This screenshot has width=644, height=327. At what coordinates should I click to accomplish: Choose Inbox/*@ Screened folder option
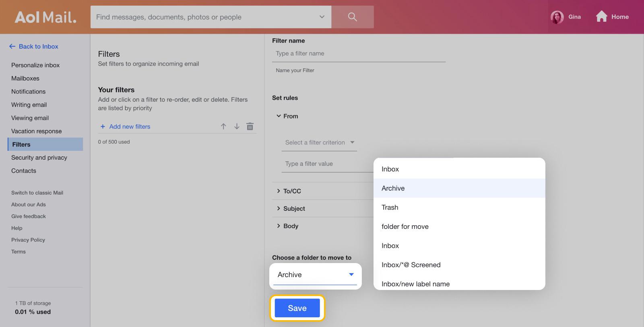[x=459, y=265]
